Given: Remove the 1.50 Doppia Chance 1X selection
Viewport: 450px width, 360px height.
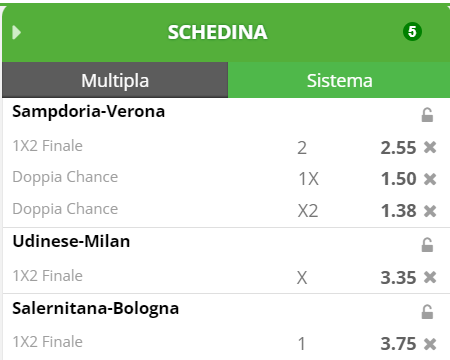Looking at the screenshot, I should coord(430,179).
